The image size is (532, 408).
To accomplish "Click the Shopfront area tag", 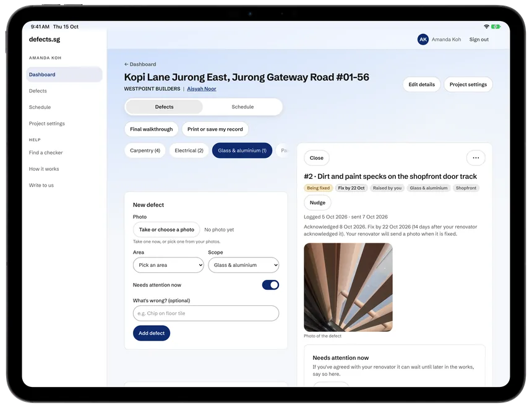I will pyautogui.click(x=466, y=188).
